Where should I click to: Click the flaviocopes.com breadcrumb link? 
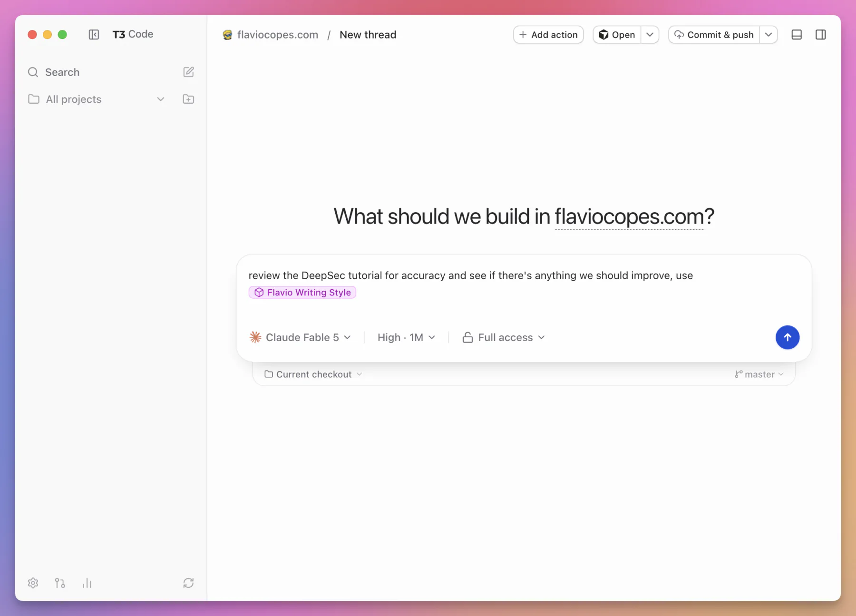click(x=278, y=35)
